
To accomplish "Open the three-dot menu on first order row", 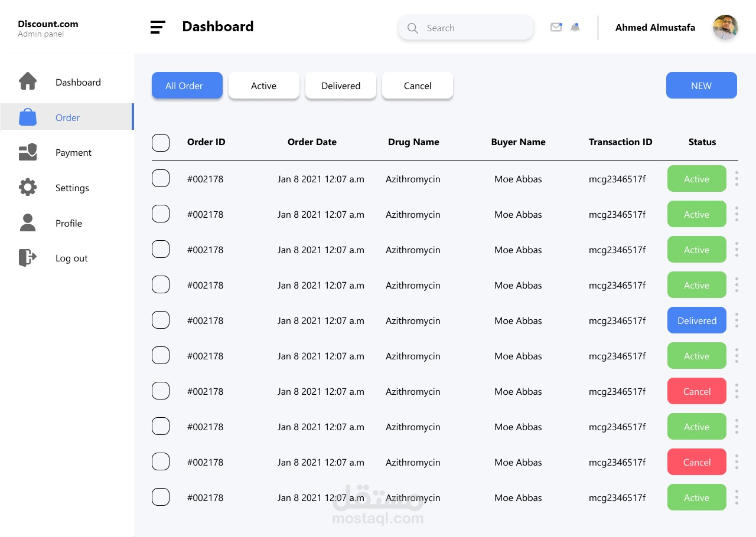I will [737, 179].
